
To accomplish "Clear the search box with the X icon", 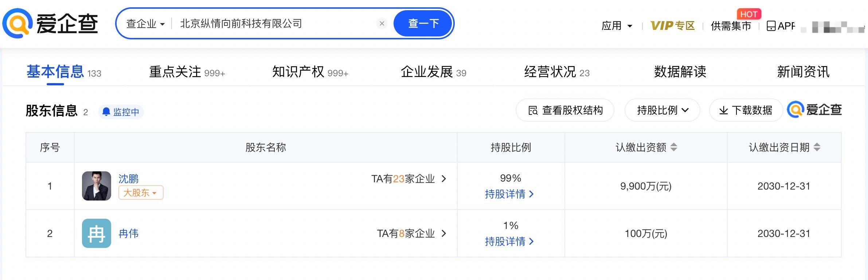I will point(382,24).
